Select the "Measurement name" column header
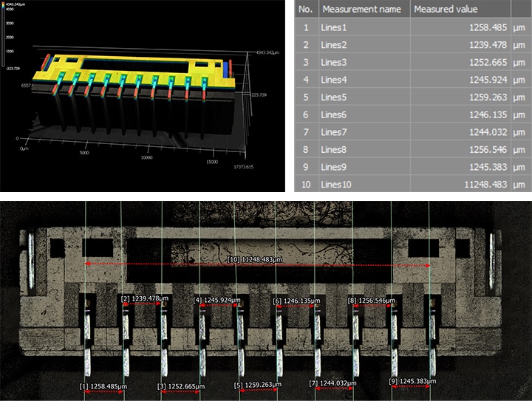This screenshot has height=401, width=532. pos(361,10)
